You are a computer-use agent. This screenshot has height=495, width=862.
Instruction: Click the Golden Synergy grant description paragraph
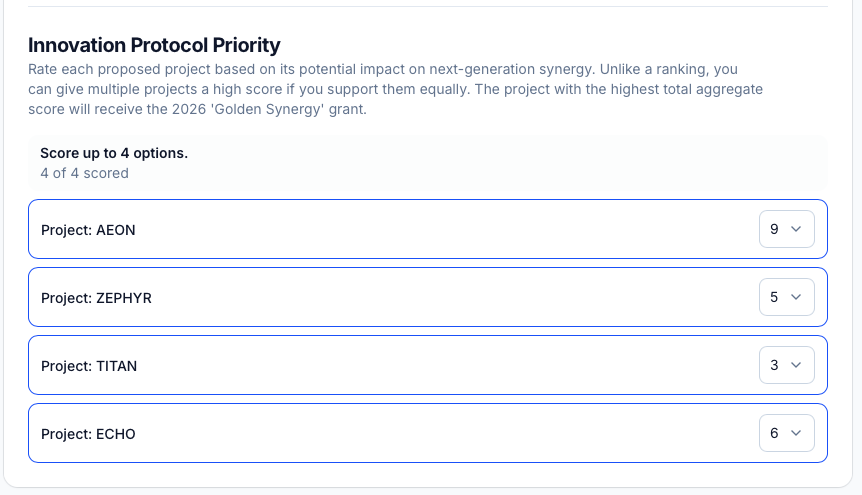click(395, 90)
